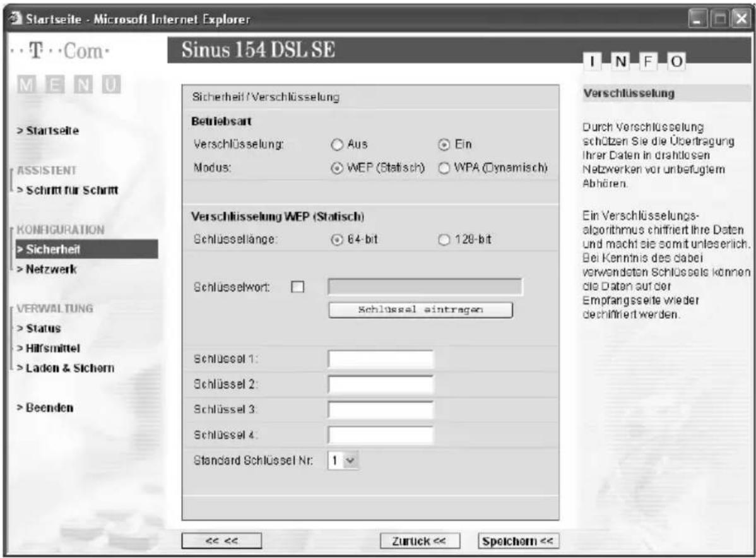Open the Status menu entry
Viewport: 756px width, 558px height.
38,328
